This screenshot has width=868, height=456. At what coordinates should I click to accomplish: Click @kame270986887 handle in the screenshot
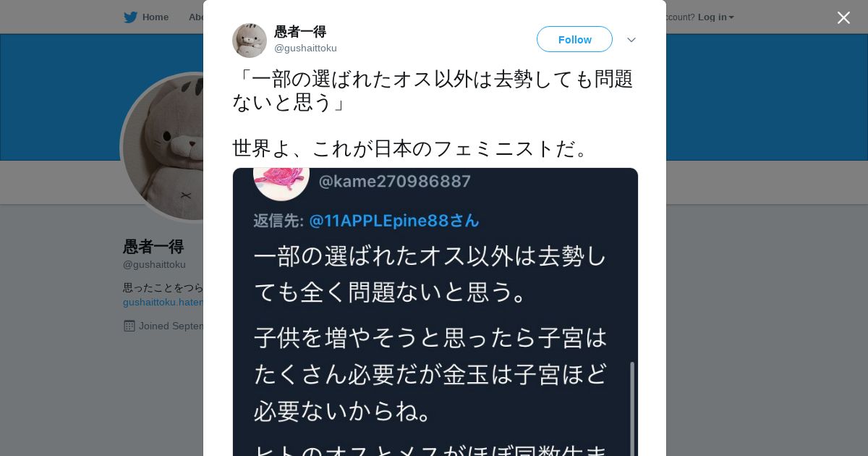pyautogui.click(x=395, y=181)
